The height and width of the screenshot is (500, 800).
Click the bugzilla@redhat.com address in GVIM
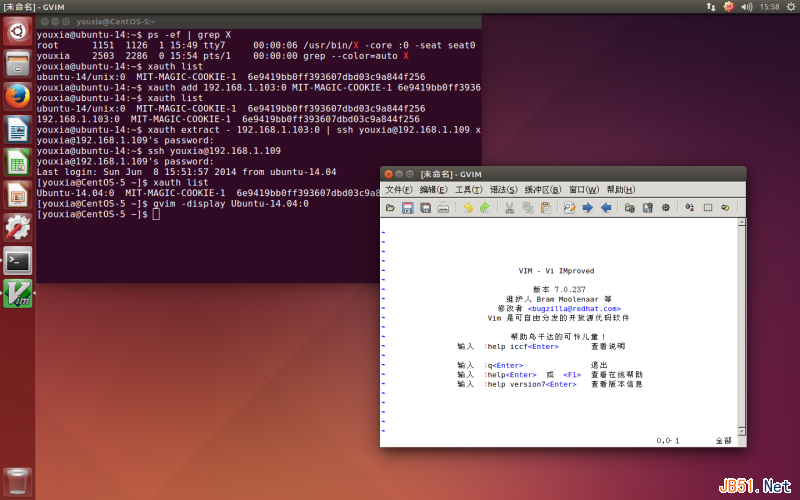[x=574, y=309]
